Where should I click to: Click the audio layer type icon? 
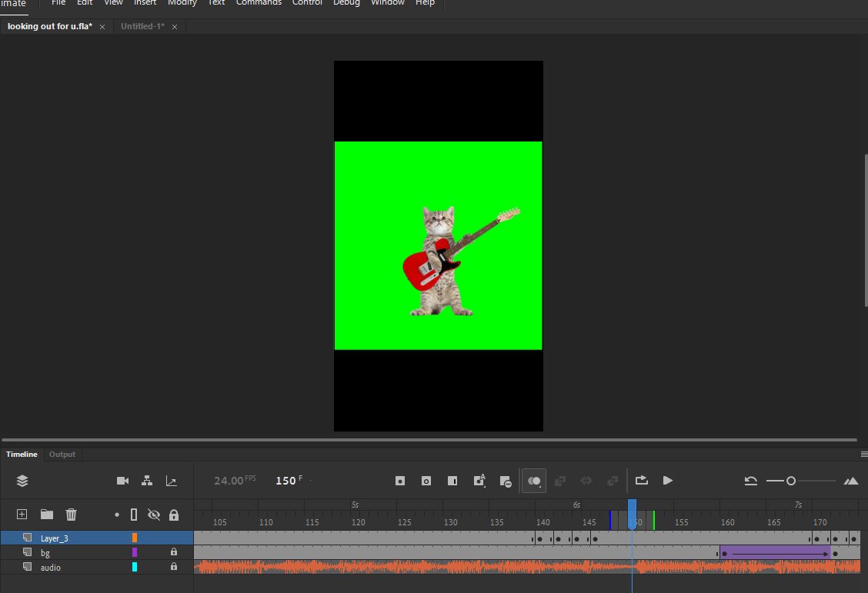(27, 566)
